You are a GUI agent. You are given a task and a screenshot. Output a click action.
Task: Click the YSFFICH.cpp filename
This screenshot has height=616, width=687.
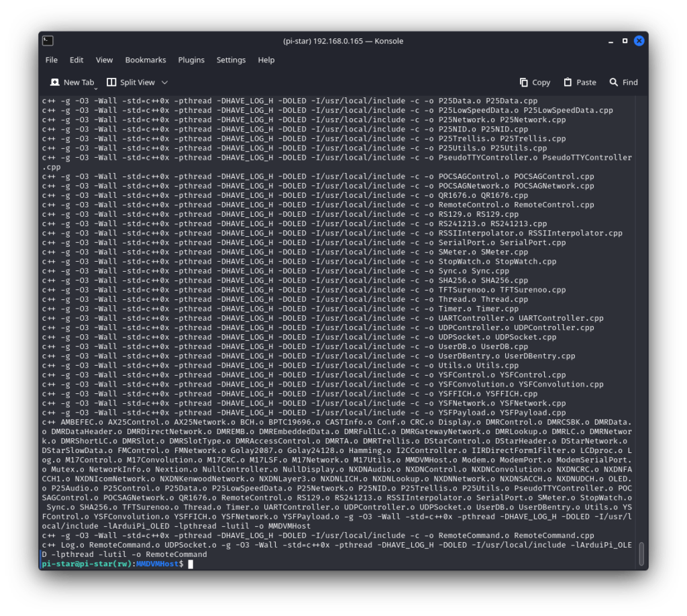tap(512, 394)
